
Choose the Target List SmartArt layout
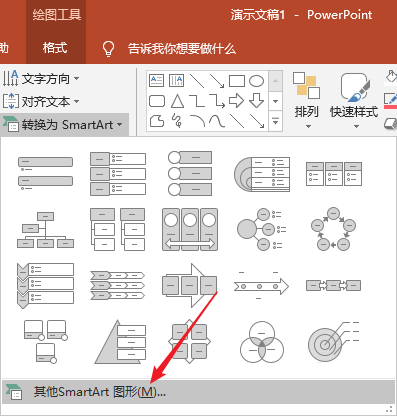[262, 174]
